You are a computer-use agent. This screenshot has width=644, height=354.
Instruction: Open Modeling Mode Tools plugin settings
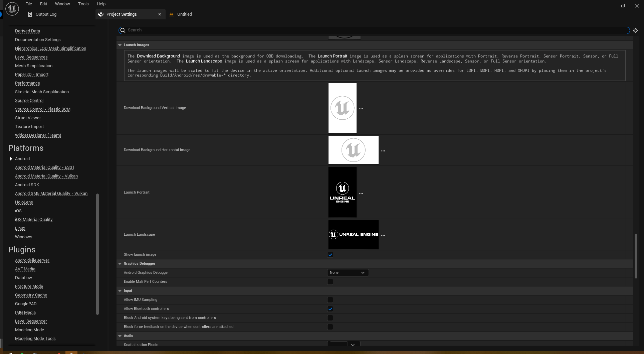35,339
